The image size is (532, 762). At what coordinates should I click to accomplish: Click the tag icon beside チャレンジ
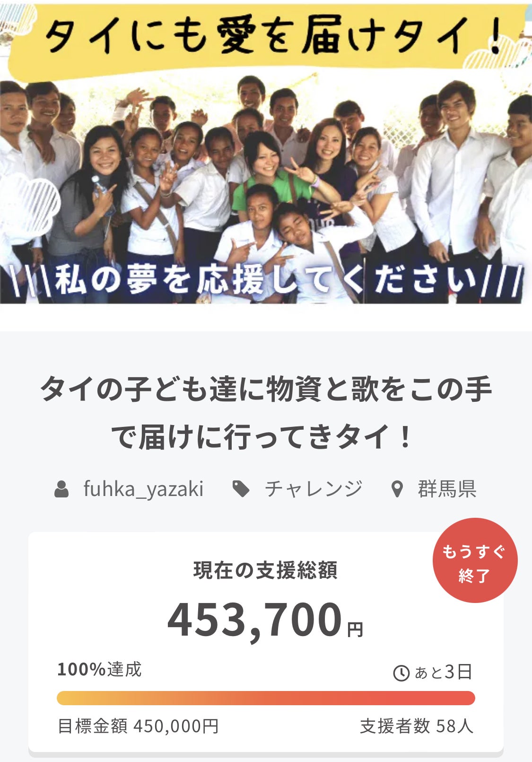pos(241,489)
